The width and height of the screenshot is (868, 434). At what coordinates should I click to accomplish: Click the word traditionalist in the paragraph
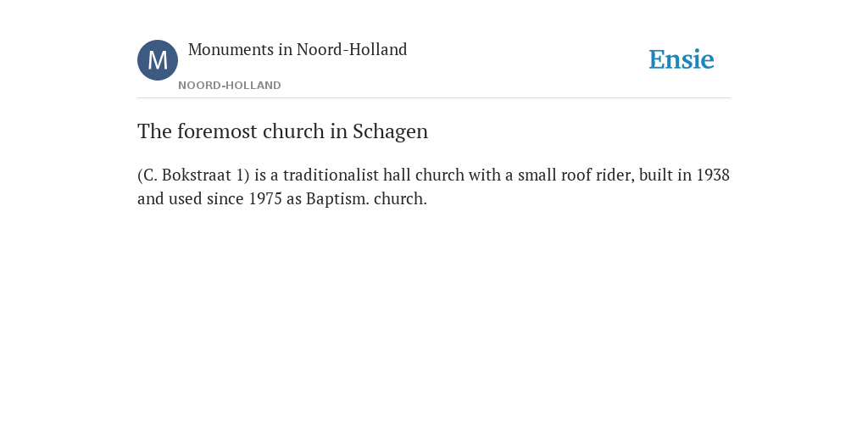331,175
